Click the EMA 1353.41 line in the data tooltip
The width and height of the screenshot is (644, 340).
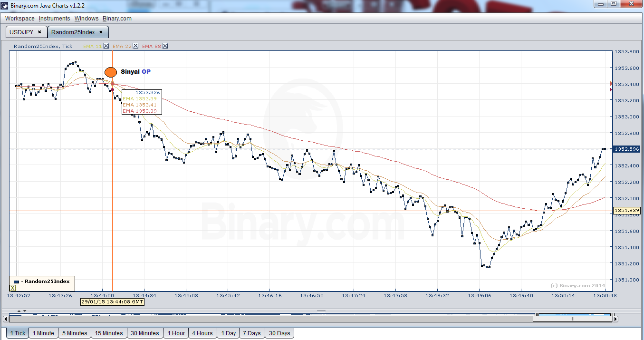140,105
